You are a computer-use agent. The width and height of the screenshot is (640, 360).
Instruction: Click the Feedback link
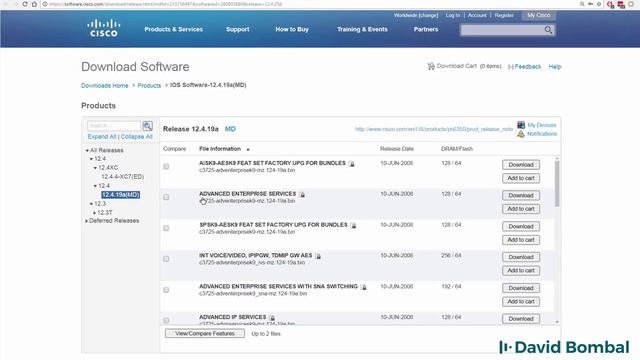pyautogui.click(x=528, y=67)
